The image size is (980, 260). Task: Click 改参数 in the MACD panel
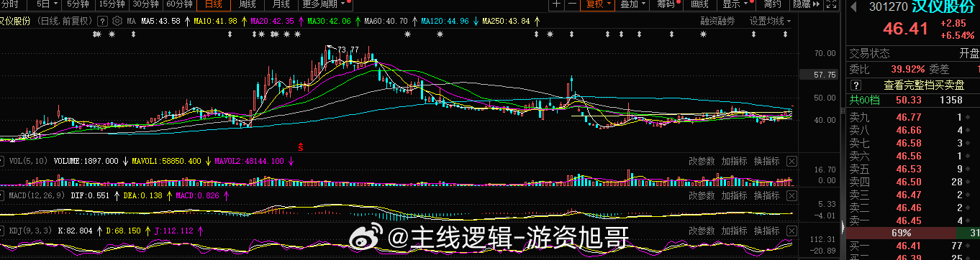coord(702,195)
